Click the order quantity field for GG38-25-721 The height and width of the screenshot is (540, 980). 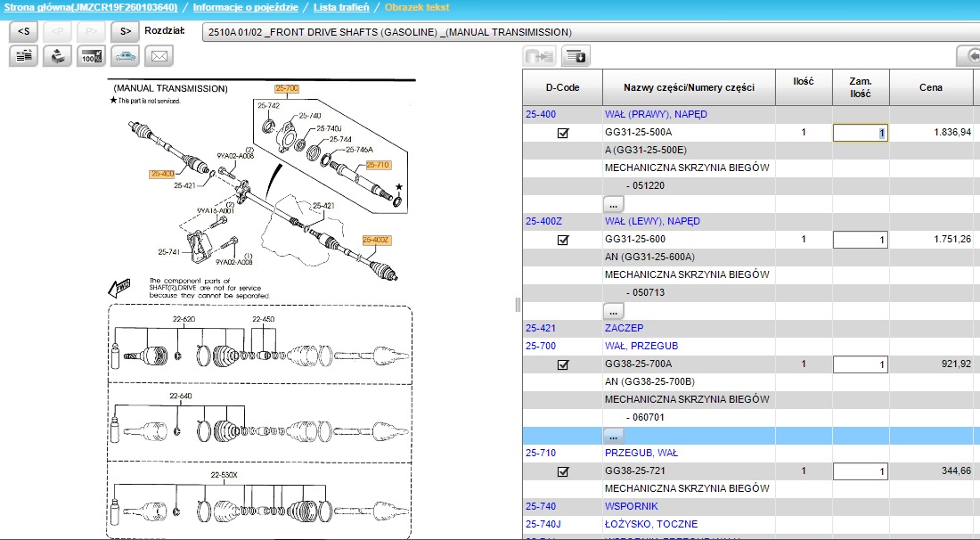[x=860, y=471]
